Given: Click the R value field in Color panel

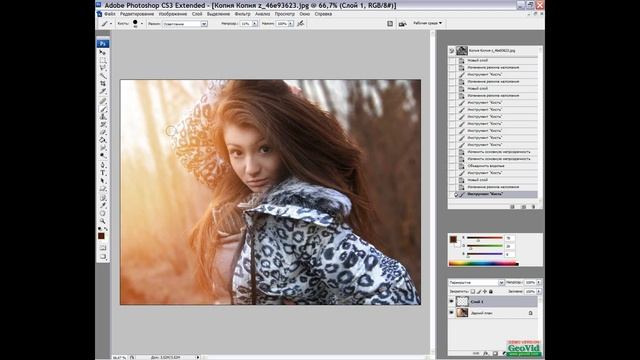Looking at the screenshot, I should (x=509, y=238).
